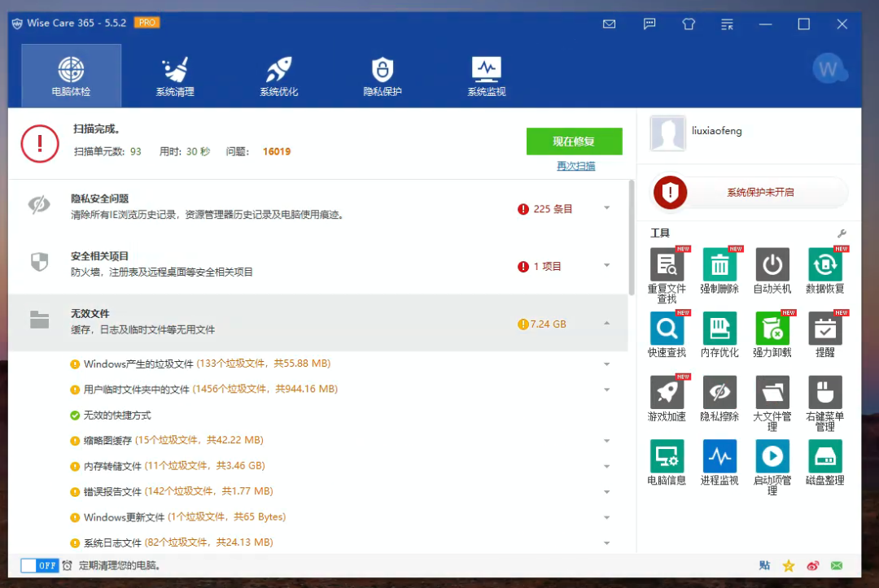The width and height of the screenshot is (879, 588).
Task: Switch to the 系统清理 system cleaner tab
Action: [x=175, y=76]
